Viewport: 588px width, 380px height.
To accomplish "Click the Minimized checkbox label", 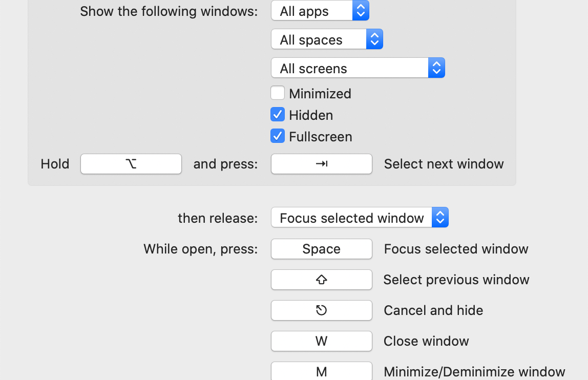I will pos(320,94).
